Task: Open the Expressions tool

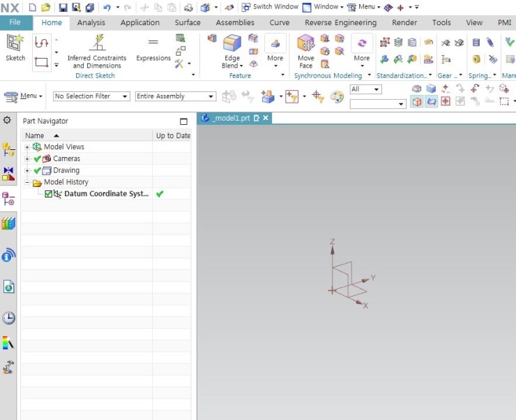Action: [153, 49]
